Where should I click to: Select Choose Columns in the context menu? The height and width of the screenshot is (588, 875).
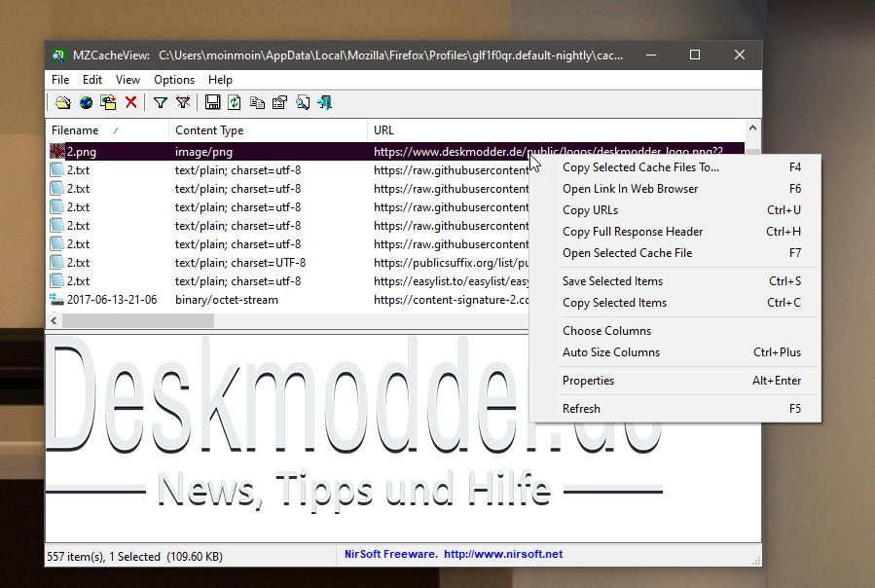(675, 331)
